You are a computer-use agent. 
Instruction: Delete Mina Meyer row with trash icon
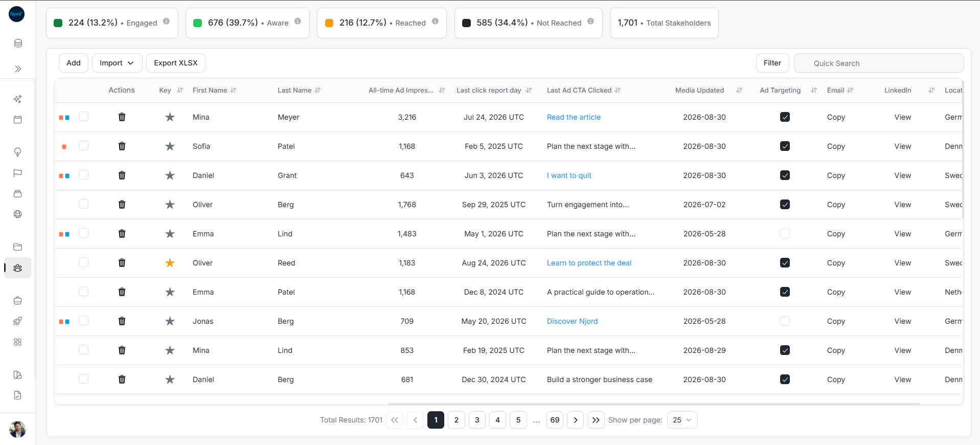122,117
